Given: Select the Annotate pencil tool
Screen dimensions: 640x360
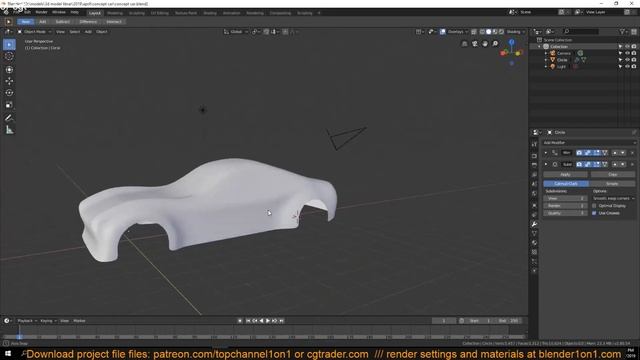Looking at the screenshot, I should 9,118.
